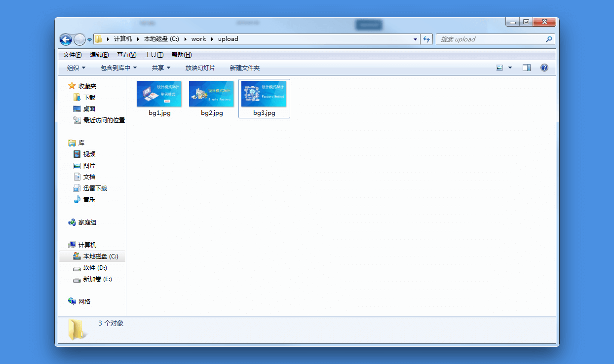Open the 工具(T) menu
Image resolution: width=614 pixels, height=364 pixels.
tap(154, 54)
